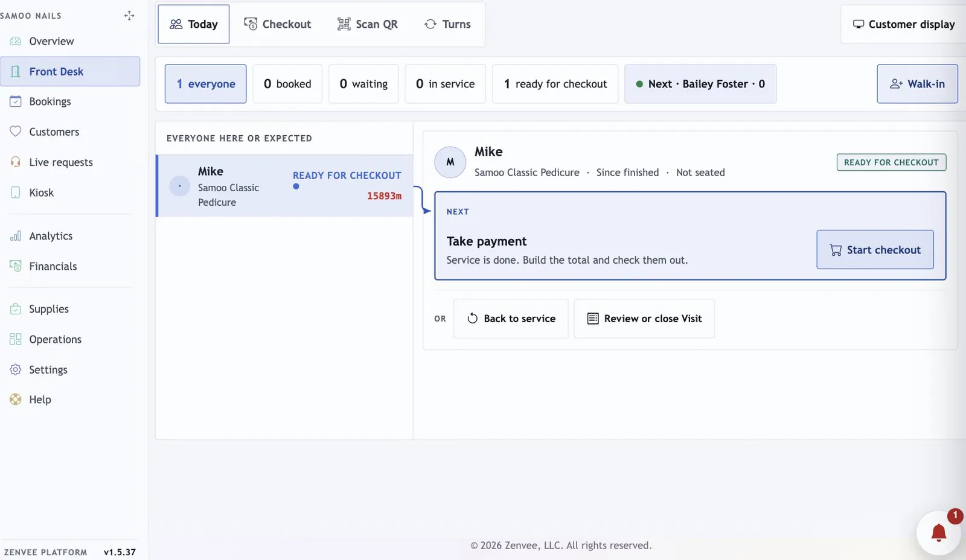Open Analytics
Viewport: 966px width, 560px height.
pos(70,236)
